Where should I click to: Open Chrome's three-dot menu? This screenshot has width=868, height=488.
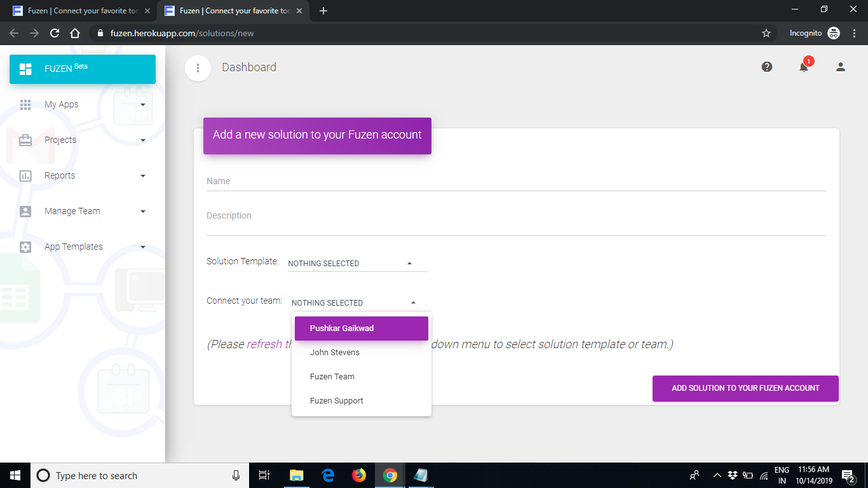[x=855, y=33]
